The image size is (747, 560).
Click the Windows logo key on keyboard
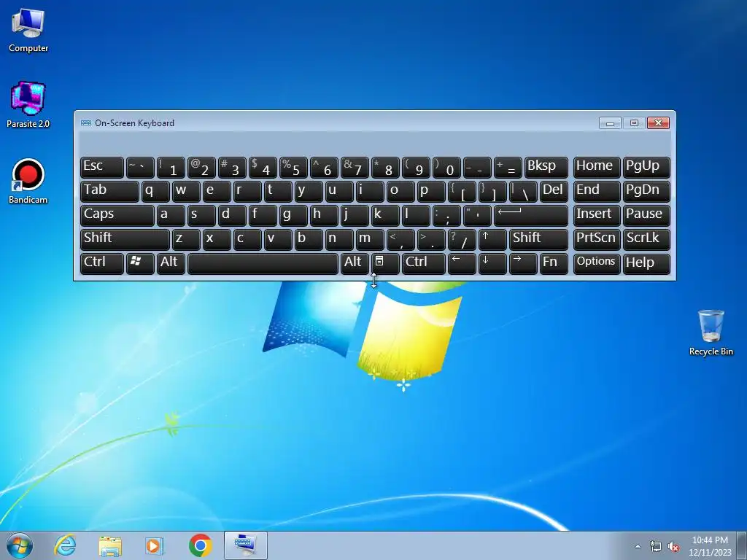pyautogui.click(x=140, y=264)
